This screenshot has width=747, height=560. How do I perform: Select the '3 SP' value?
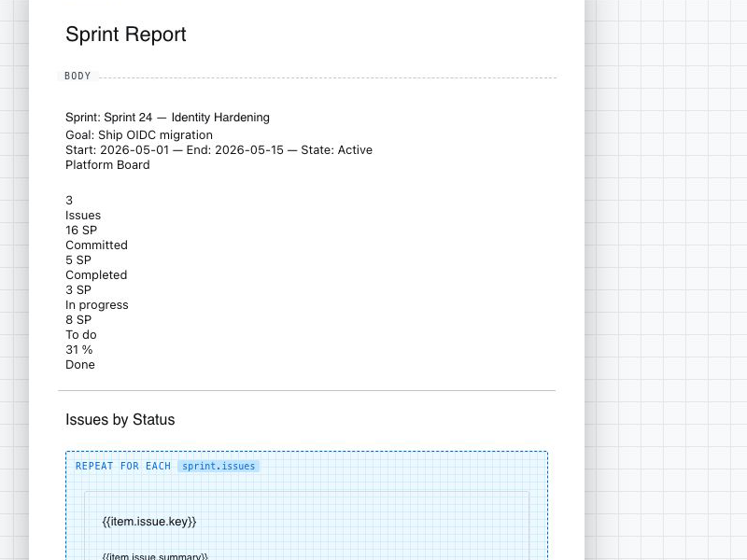click(78, 290)
